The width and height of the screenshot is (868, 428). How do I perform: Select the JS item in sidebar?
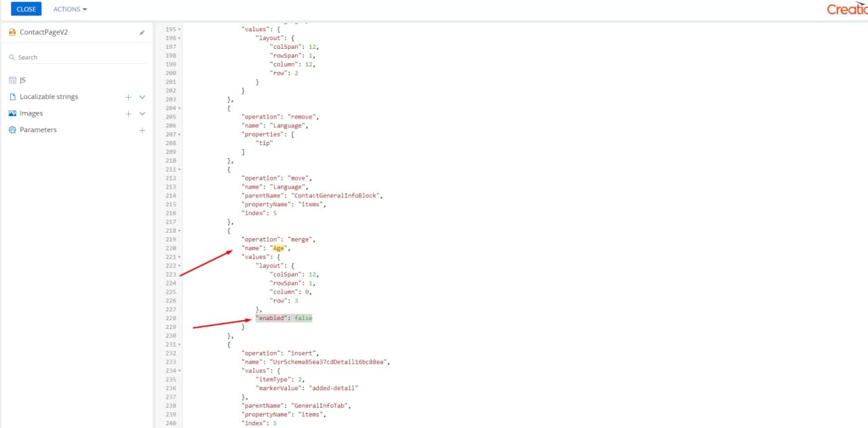coord(23,80)
